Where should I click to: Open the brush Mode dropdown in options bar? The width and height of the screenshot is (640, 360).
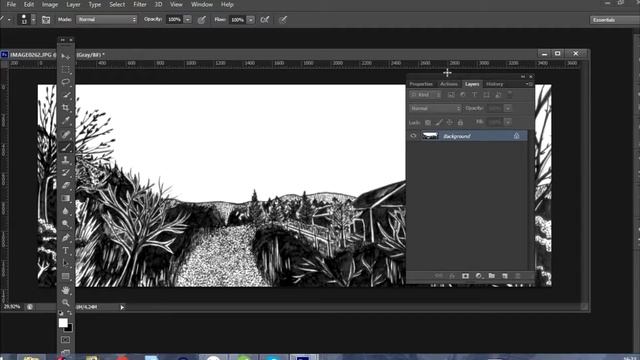107,20
